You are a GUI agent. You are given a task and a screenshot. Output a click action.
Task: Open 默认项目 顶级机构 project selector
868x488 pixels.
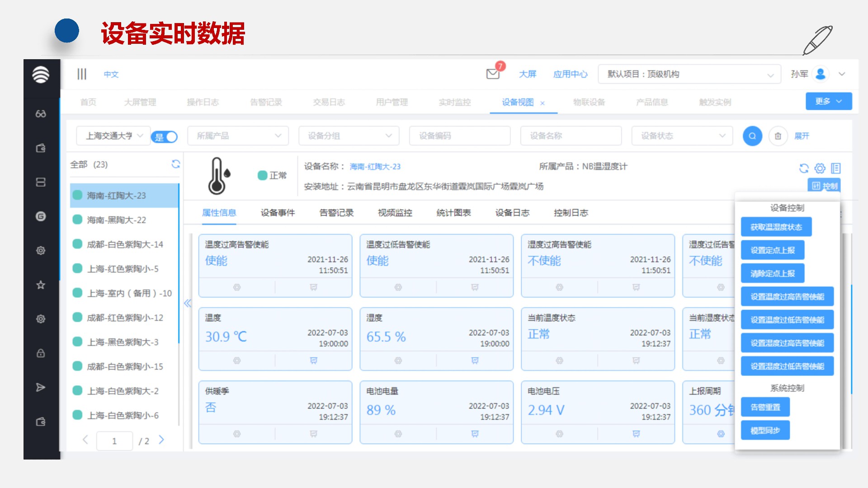tap(689, 74)
